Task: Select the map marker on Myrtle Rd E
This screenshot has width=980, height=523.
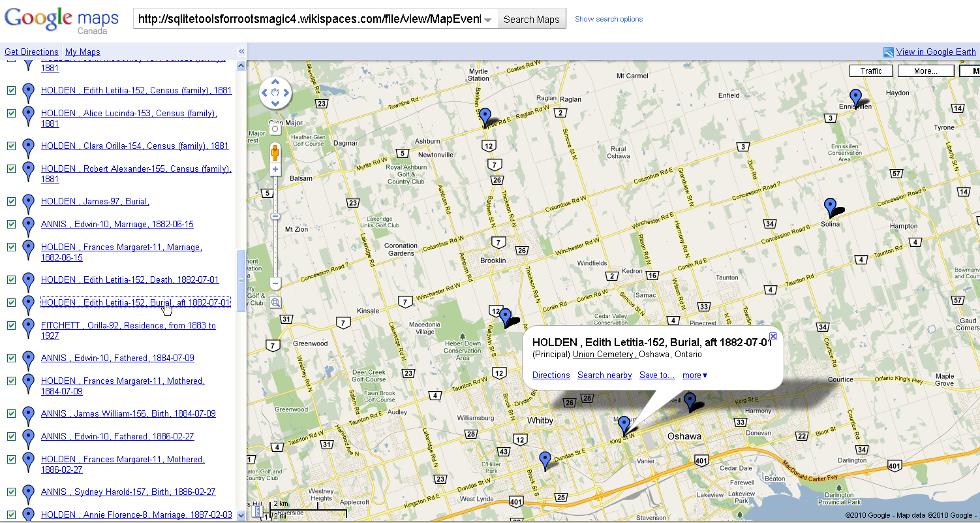Action: coord(485,118)
